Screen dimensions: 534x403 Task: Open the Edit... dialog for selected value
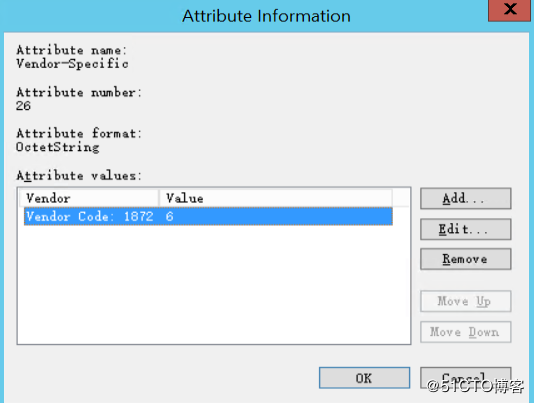[466, 229]
